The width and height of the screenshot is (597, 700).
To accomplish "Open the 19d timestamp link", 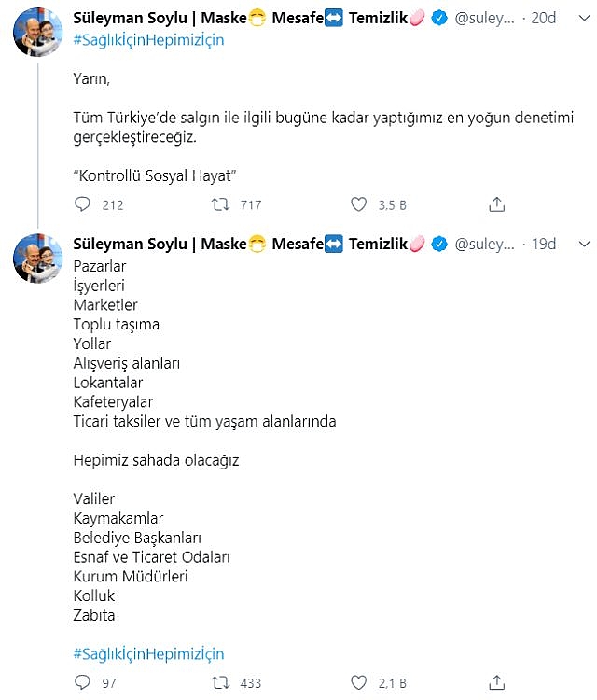I will click(x=544, y=244).
